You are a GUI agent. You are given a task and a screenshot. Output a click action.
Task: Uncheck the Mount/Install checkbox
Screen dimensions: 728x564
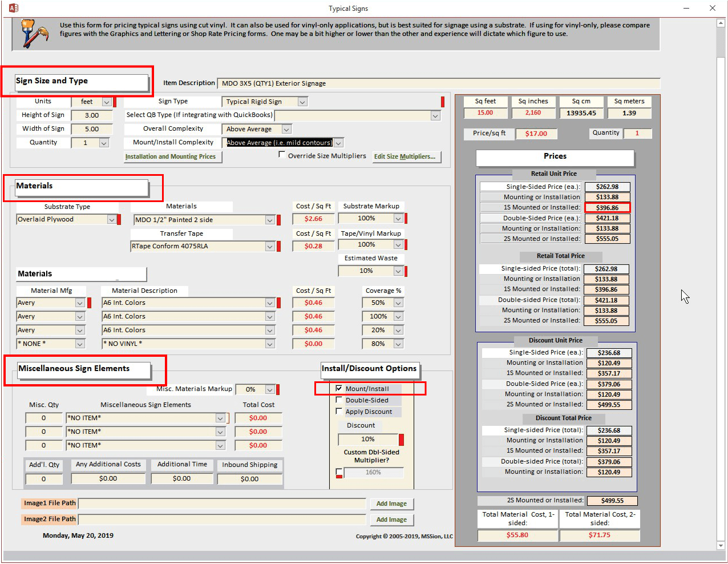(339, 388)
